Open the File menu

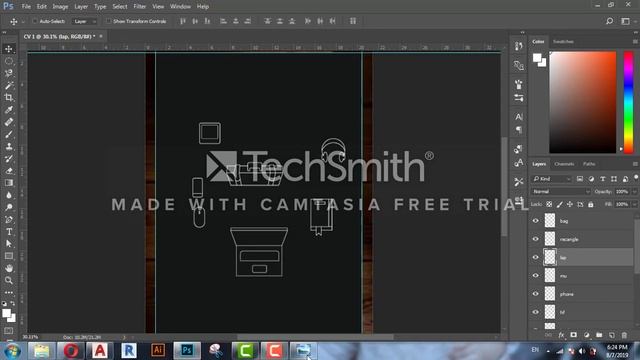coord(26,7)
